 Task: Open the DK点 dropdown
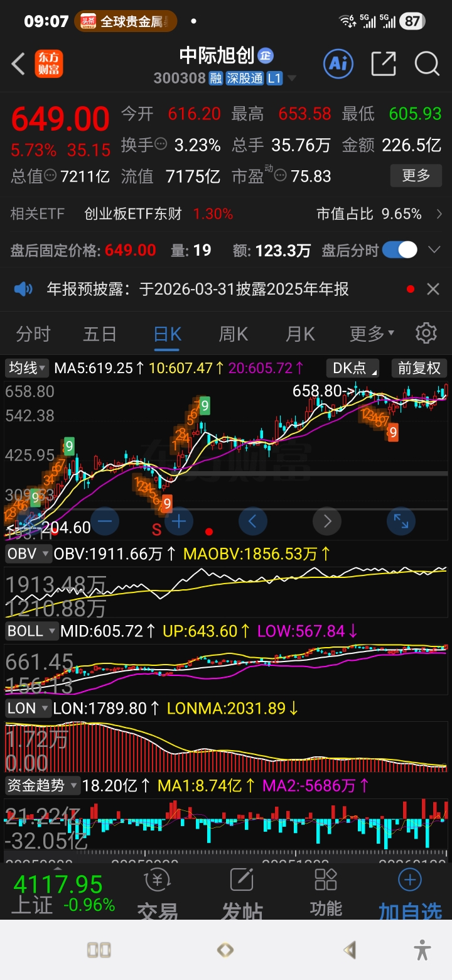pos(352,367)
